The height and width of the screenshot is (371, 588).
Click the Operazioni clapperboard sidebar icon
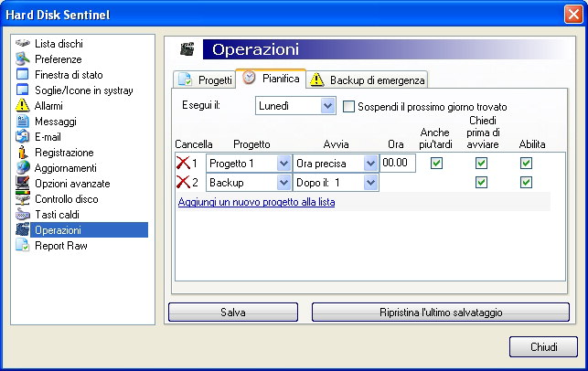[x=23, y=229]
